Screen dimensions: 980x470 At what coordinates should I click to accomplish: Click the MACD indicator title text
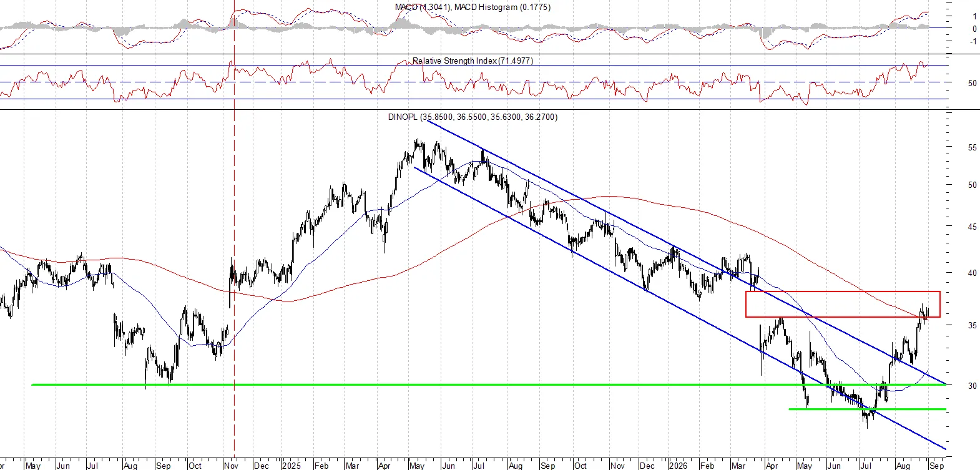(x=473, y=7)
